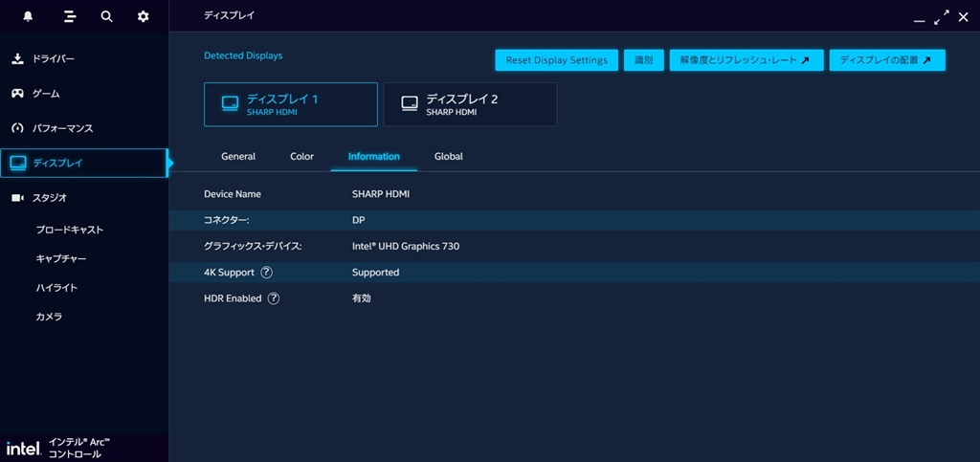Click the Intel UHD Graphics 730 value
The height and width of the screenshot is (462, 980).
pyautogui.click(x=406, y=247)
